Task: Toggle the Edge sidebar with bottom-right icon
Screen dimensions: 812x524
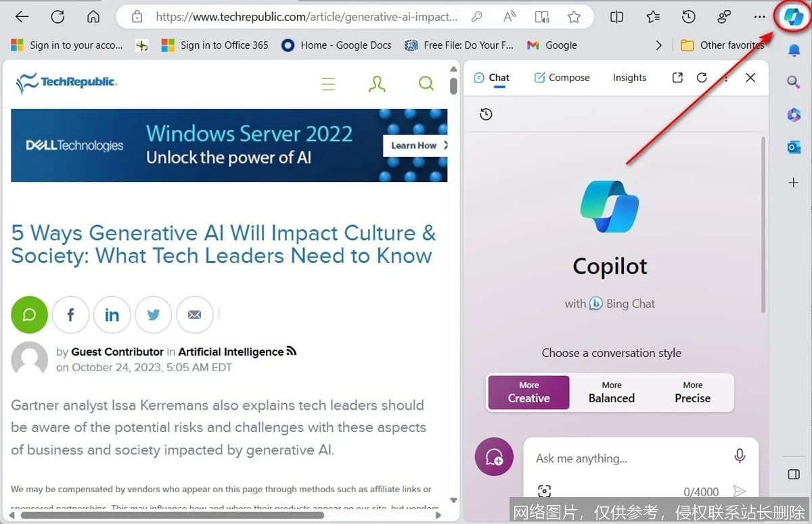Action: point(792,475)
